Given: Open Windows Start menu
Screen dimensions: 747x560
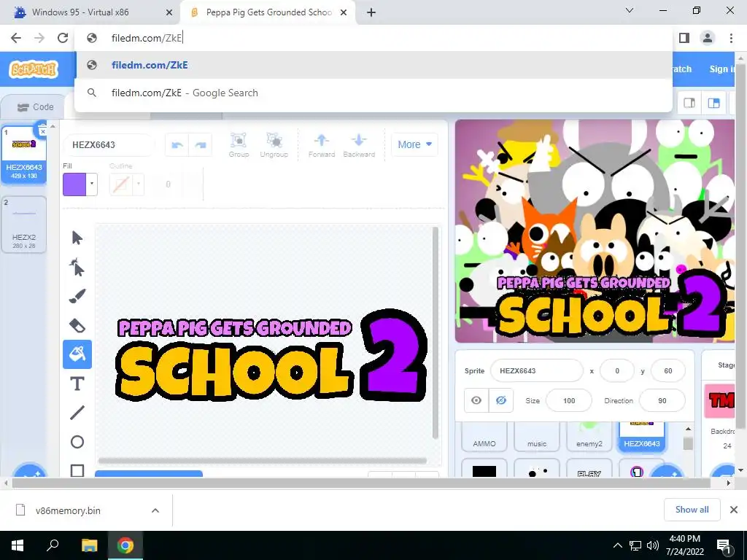Looking at the screenshot, I should point(18,545).
